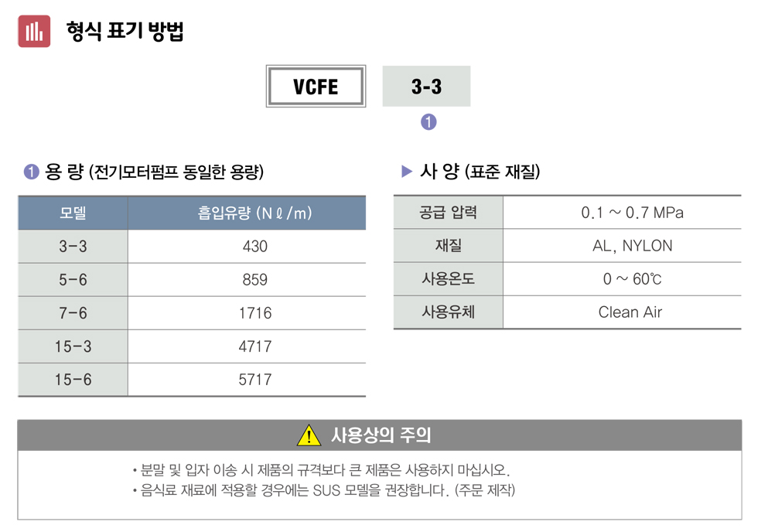
Task: Click the VCFE model code box
Action: click(x=316, y=87)
